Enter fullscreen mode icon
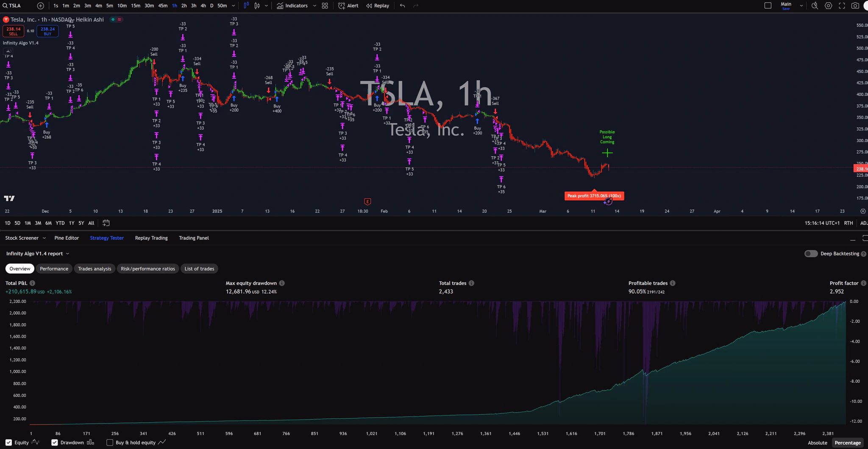This screenshot has width=868, height=449. [x=842, y=6]
